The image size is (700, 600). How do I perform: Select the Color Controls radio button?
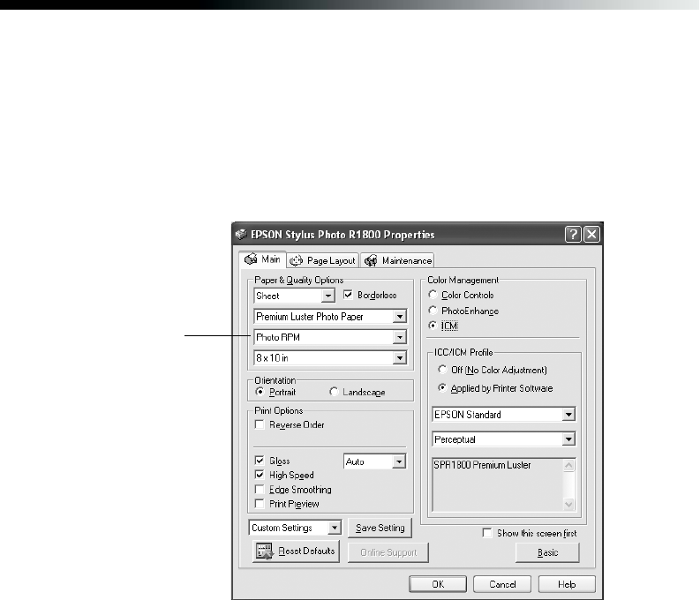click(433, 295)
